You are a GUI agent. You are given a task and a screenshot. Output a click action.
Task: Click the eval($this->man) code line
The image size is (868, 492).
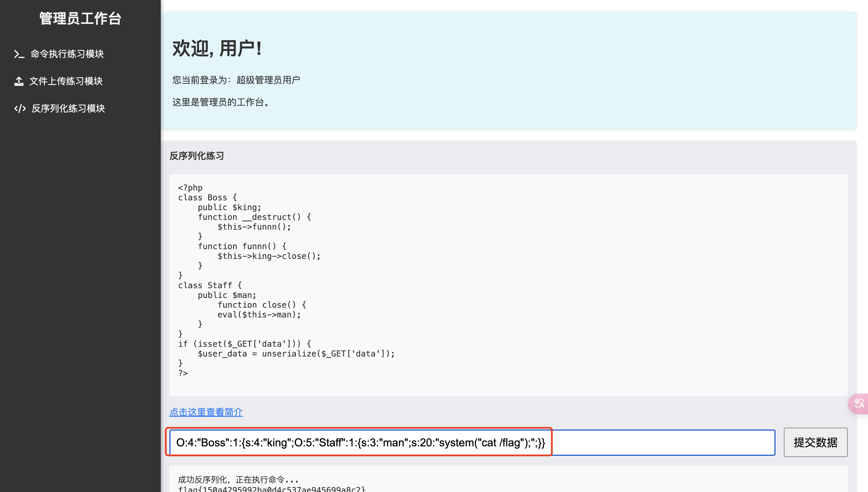[259, 315]
